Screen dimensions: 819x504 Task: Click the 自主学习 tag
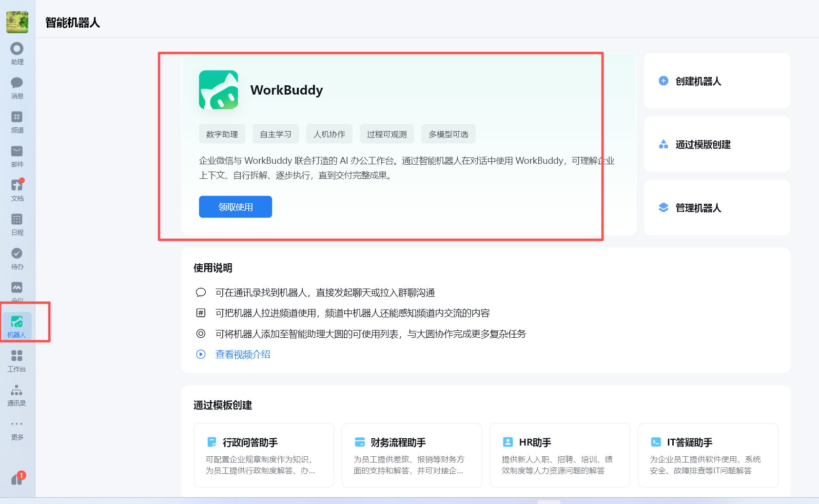275,134
